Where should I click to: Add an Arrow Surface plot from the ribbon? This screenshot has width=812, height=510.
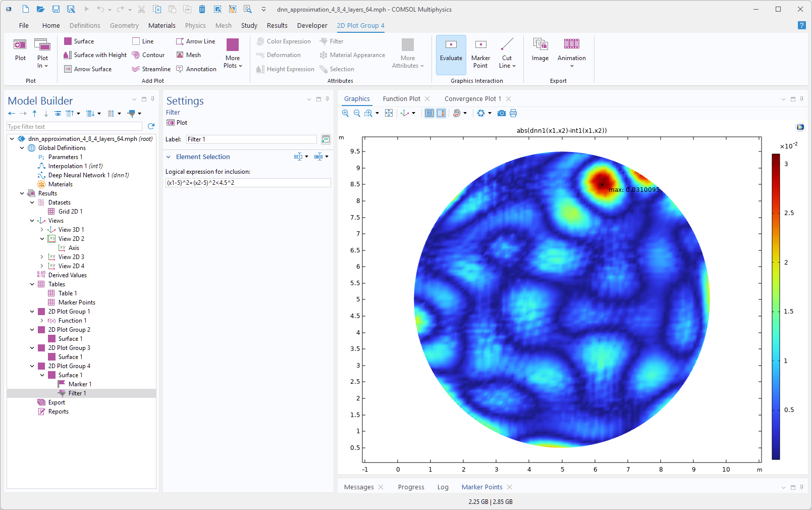88,69
